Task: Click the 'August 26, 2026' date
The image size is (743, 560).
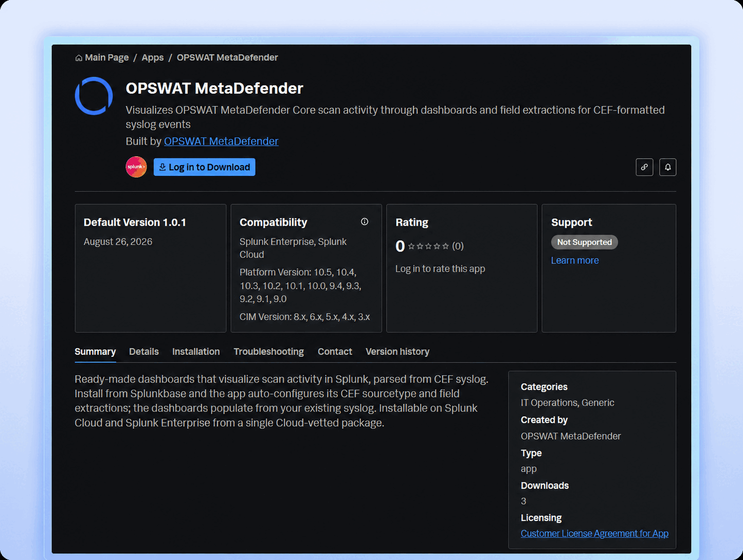Action: [118, 242]
